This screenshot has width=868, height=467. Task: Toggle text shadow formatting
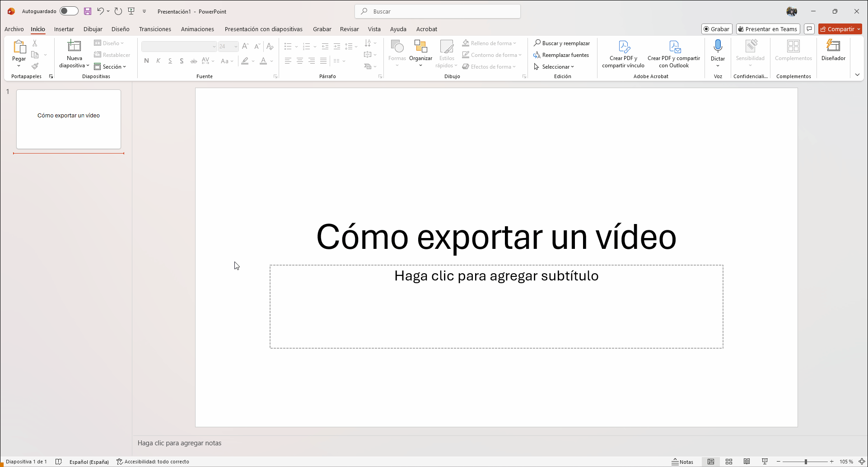point(182,61)
